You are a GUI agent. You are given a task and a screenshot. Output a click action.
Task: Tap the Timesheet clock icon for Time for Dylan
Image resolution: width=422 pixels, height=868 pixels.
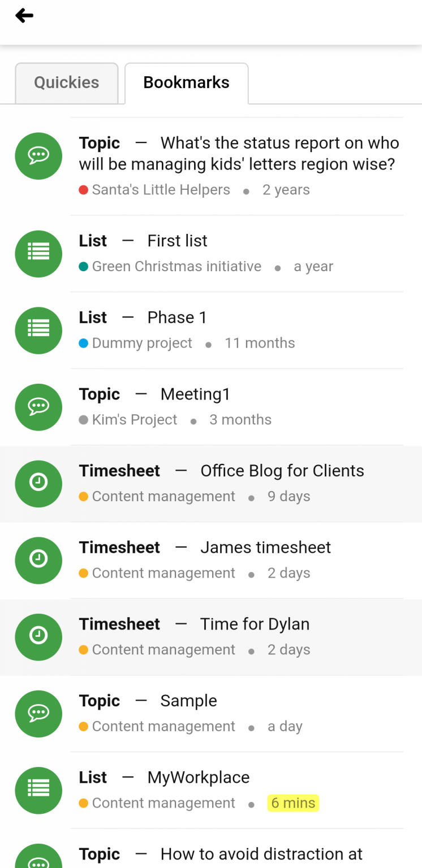pos(38,637)
